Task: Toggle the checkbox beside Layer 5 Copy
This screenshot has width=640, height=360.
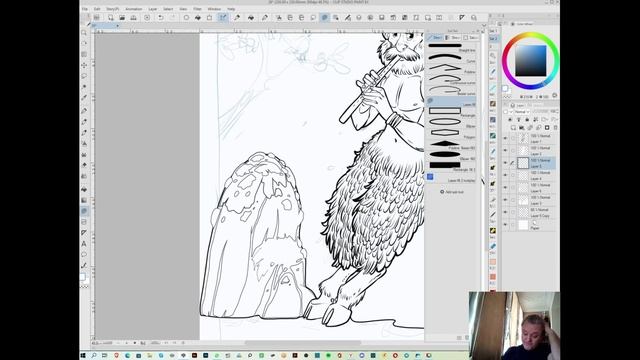Action: pos(513,212)
